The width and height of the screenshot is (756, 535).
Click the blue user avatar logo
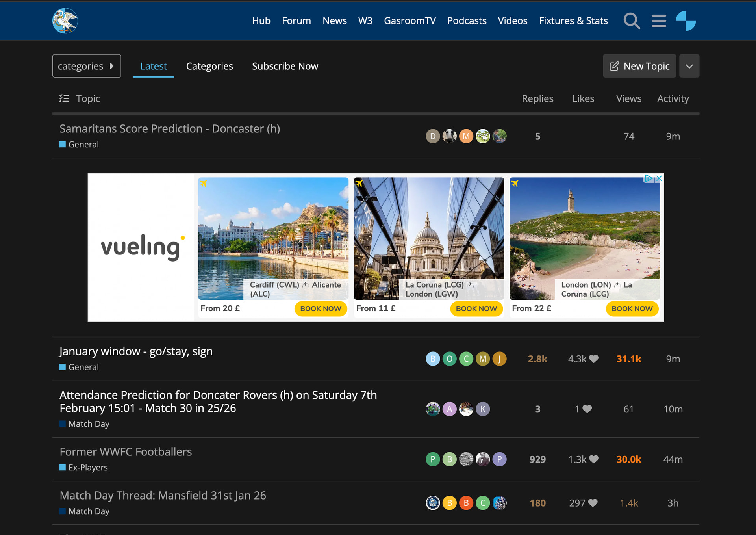(x=686, y=21)
